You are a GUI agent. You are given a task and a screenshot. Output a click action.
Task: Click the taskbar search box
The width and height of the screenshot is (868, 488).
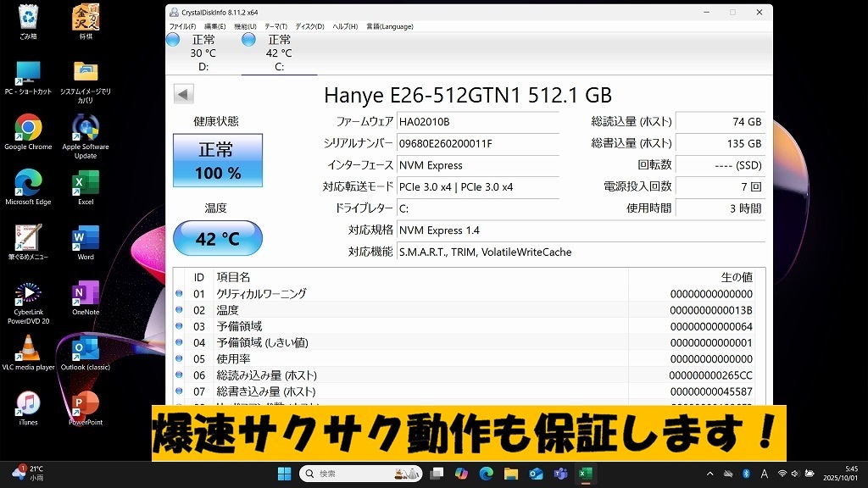(x=360, y=473)
